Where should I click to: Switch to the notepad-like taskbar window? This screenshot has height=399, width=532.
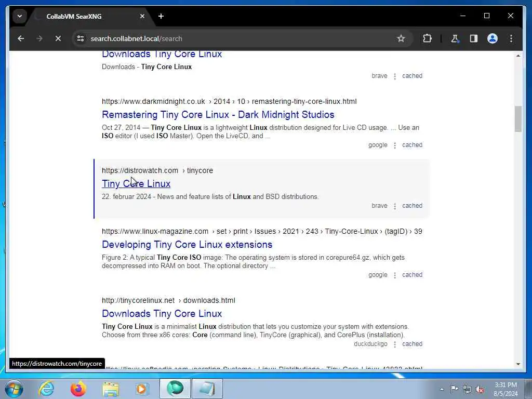[x=207, y=389]
